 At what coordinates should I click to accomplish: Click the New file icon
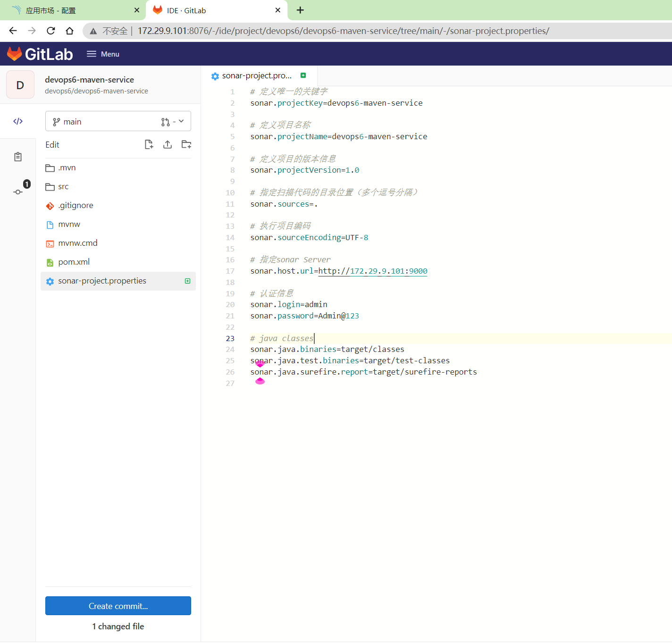pyautogui.click(x=149, y=144)
